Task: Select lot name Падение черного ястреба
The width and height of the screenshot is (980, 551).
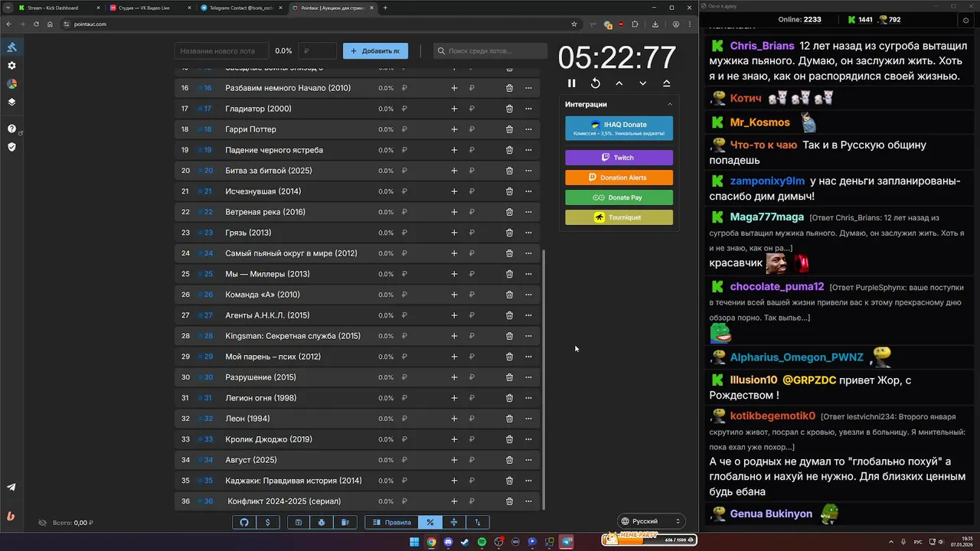Action: click(274, 150)
